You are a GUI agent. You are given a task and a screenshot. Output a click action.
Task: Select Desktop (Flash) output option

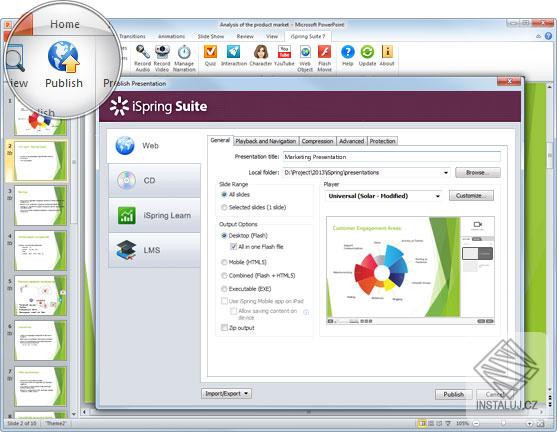click(224, 236)
